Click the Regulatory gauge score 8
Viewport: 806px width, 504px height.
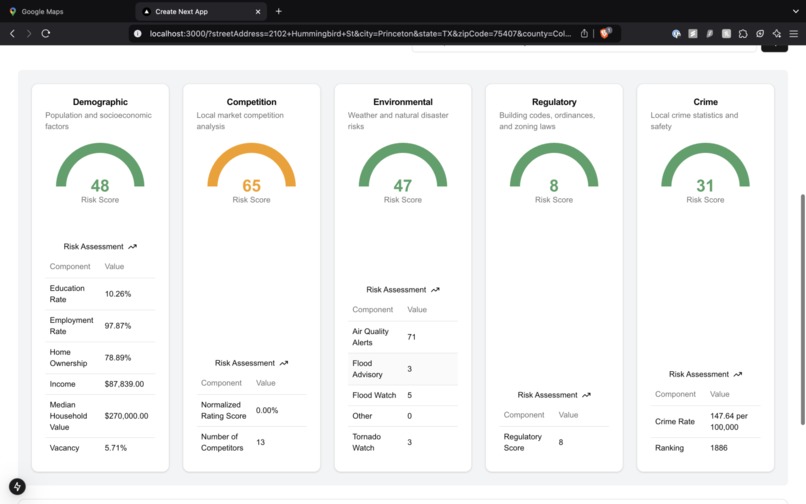click(554, 185)
